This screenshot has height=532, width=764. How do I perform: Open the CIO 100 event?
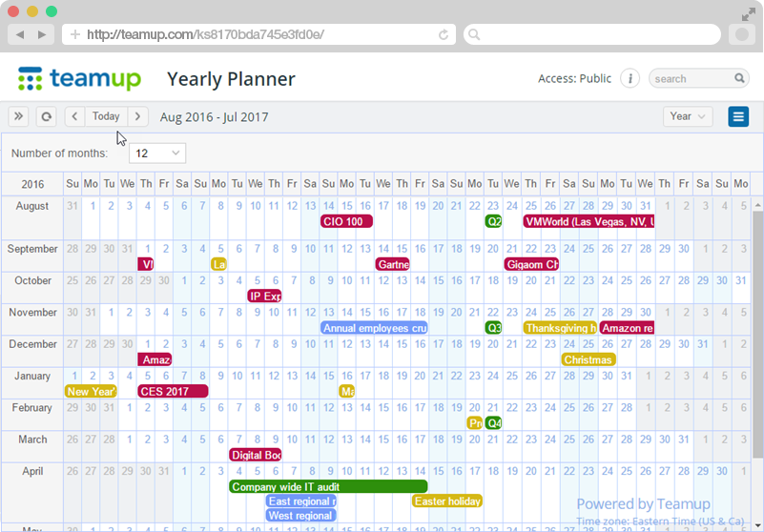click(x=347, y=221)
